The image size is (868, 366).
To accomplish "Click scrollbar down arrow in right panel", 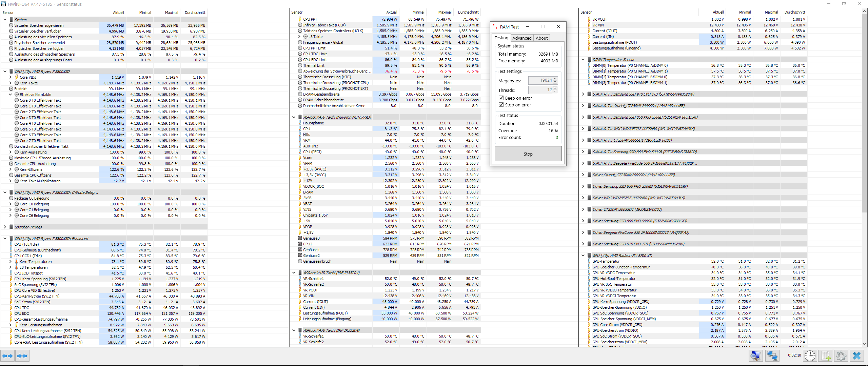I will point(864,344).
